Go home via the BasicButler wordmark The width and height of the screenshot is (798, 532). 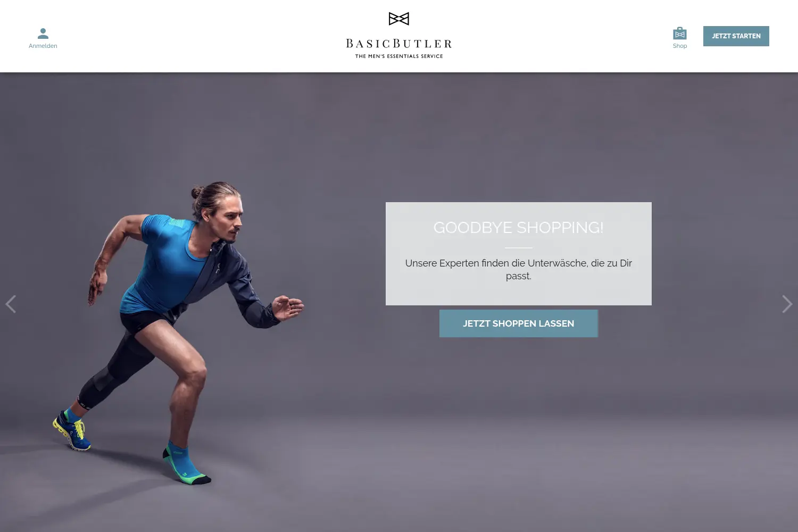point(399,43)
